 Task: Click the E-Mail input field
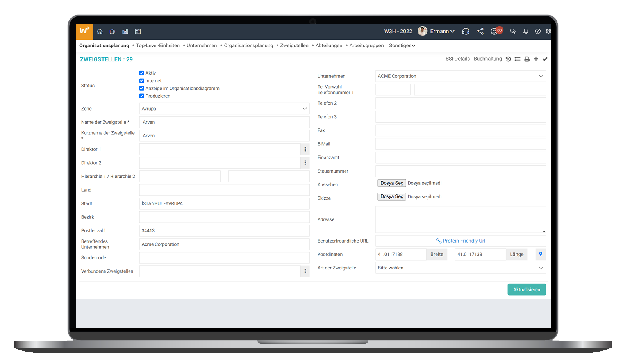pos(461,144)
